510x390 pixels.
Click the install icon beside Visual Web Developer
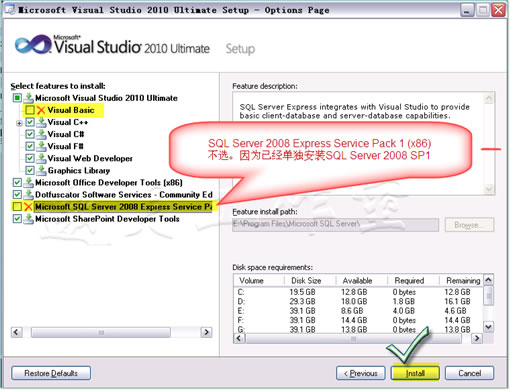point(41,158)
